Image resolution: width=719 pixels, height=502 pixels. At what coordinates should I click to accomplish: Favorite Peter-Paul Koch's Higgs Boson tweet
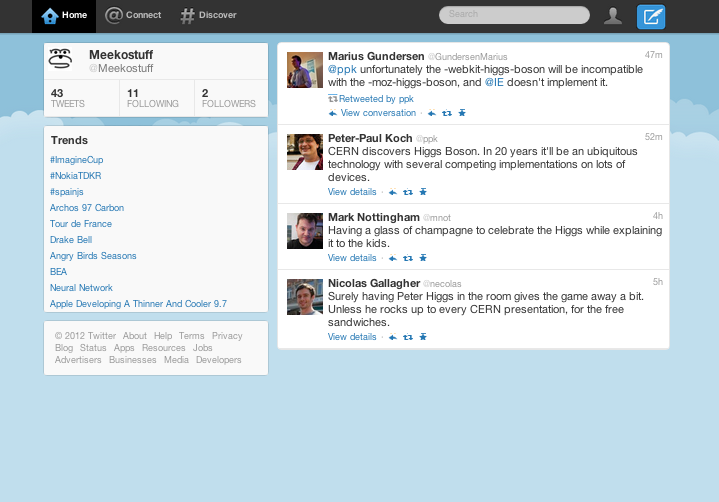pyautogui.click(x=423, y=192)
